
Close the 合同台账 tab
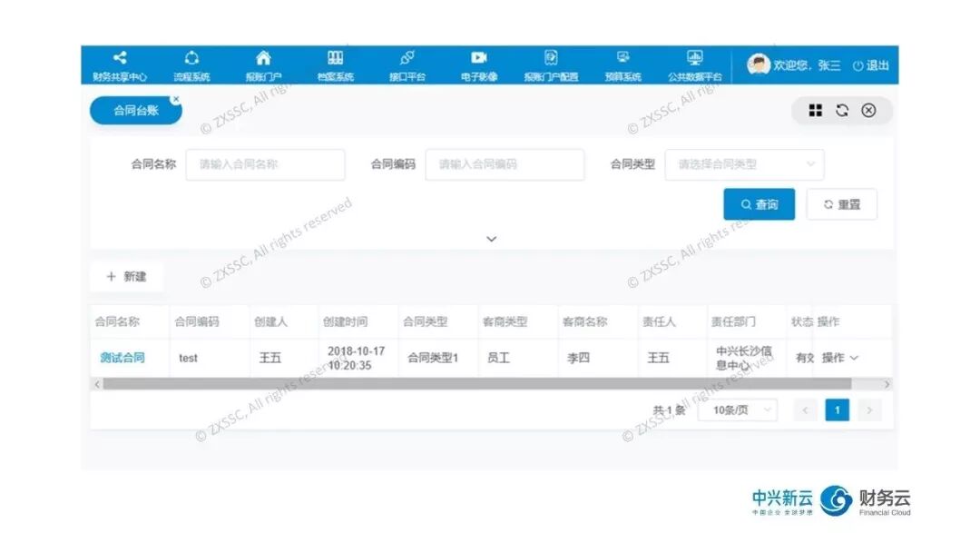click(176, 99)
